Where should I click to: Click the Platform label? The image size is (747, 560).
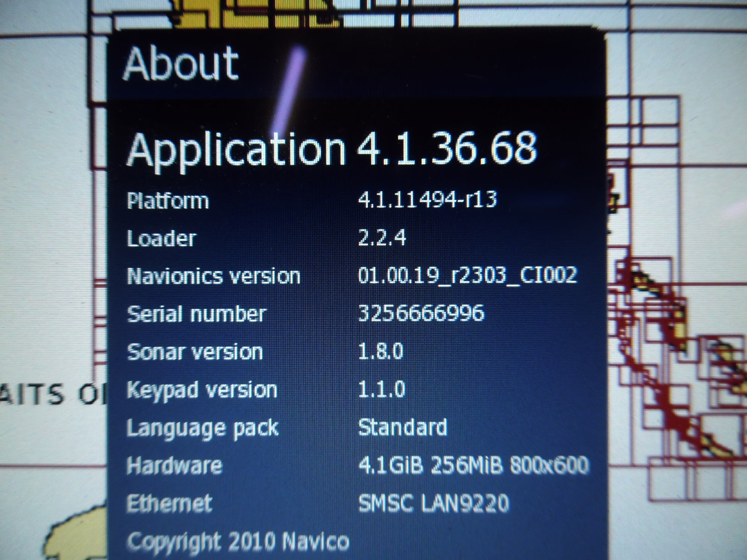168,201
